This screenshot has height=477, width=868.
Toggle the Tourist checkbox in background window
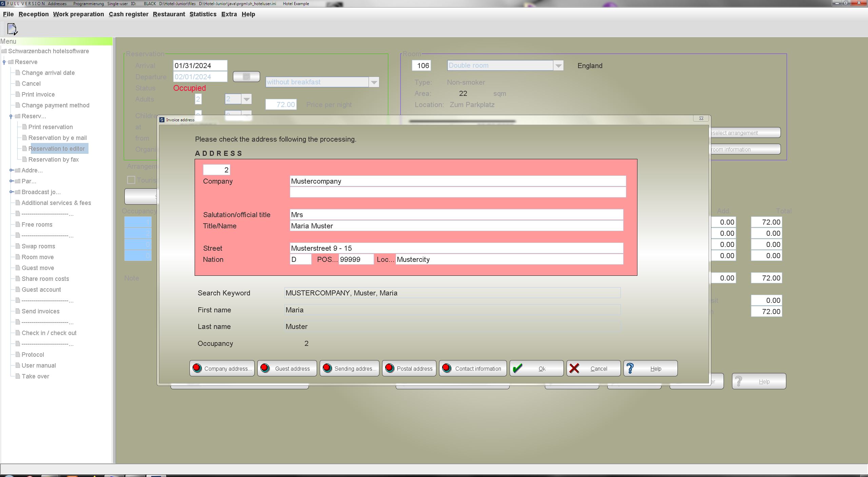(x=131, y=180)
